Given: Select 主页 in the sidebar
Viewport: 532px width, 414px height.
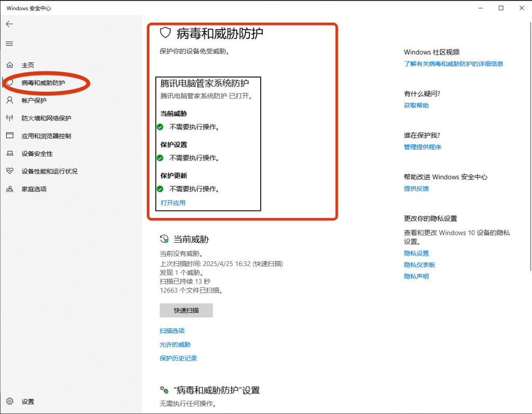Looking at the screenshot, I should 28,65.
